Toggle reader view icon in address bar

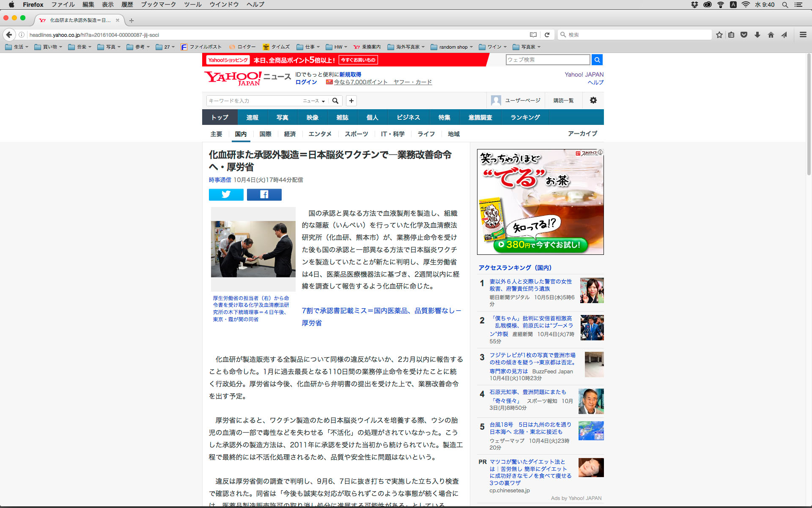coord(533,35)
